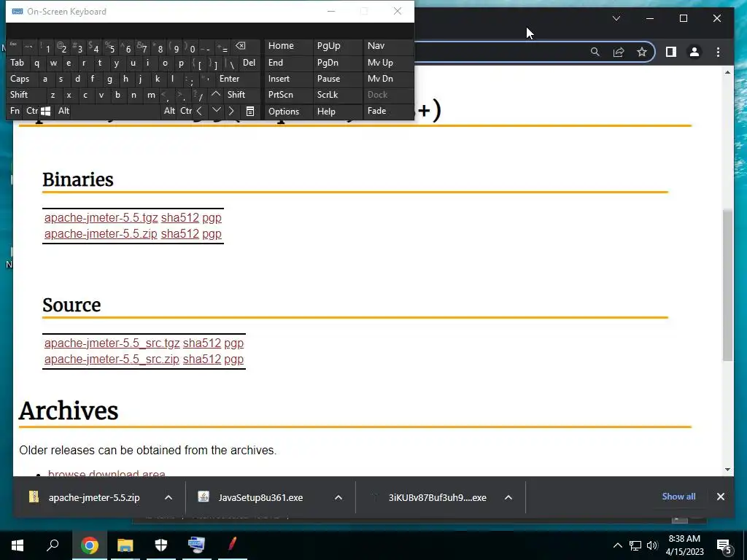747x560 pixels.
Task: Click the volume speaker tray icon
Action: click(x=651, y=545)
